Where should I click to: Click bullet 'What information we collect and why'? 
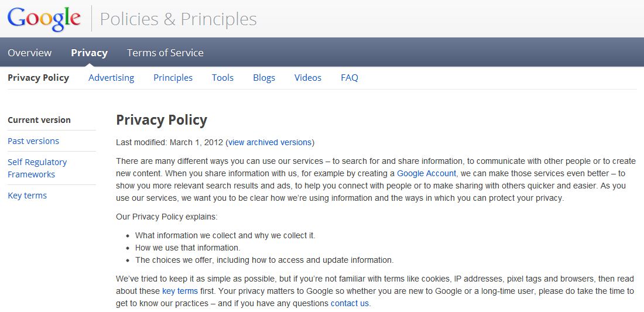(225, 236)
